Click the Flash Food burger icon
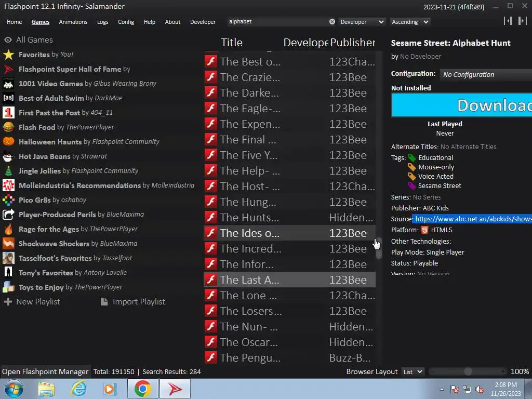The height and width of the screenshot is (399, 532). pos(8,127)
